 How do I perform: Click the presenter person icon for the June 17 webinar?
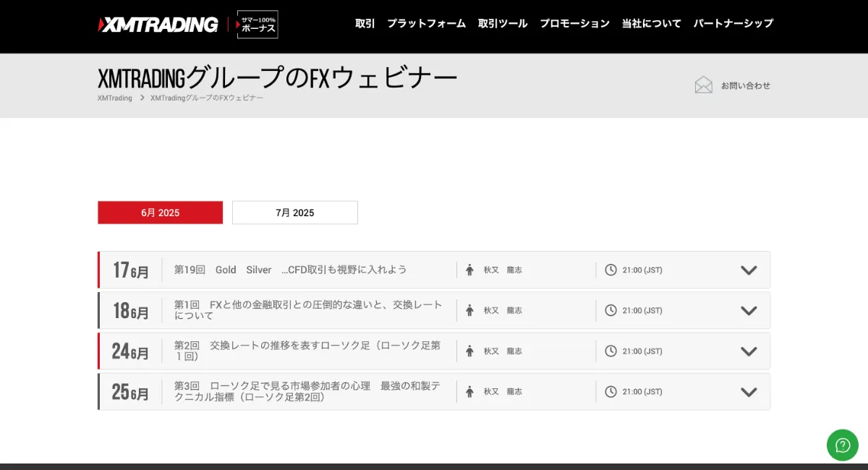pos(469,270)
